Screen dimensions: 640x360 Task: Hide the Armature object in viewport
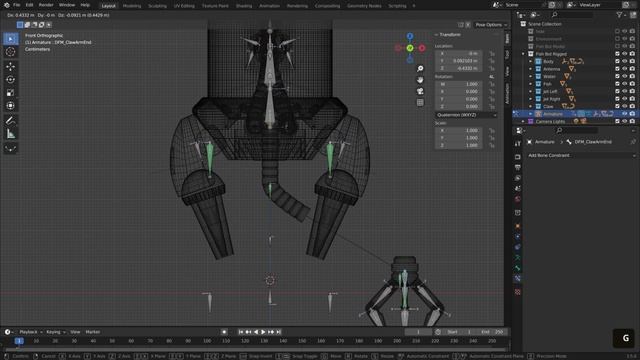coord(624,114)
